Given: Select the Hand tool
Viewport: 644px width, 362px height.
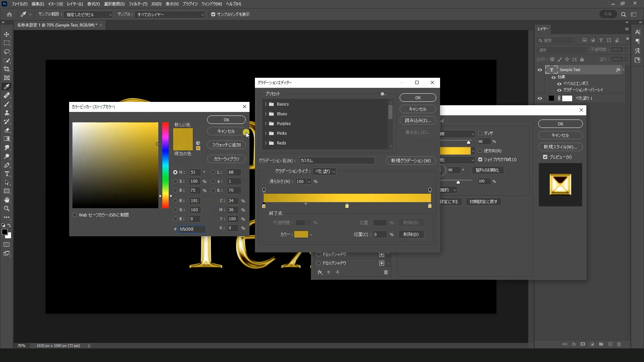Looking at the screenshot, I should click(7, 200).
